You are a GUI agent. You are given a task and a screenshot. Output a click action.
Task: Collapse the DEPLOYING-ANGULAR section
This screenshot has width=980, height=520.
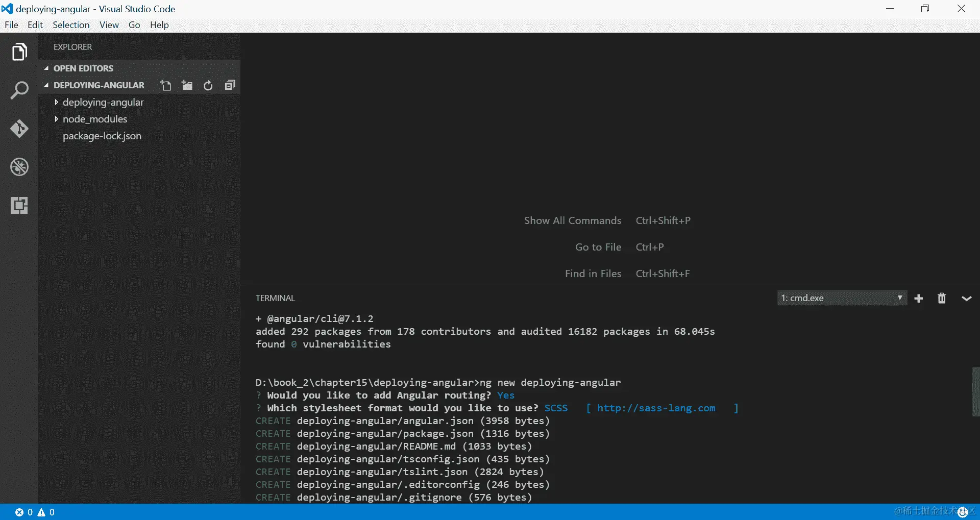coord(94,85)
